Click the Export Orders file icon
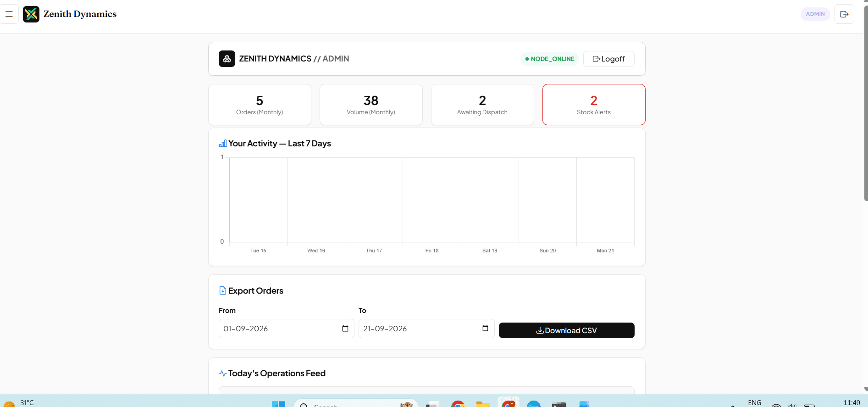This screenshot has width=868, height=407. (x=222, y=290)
